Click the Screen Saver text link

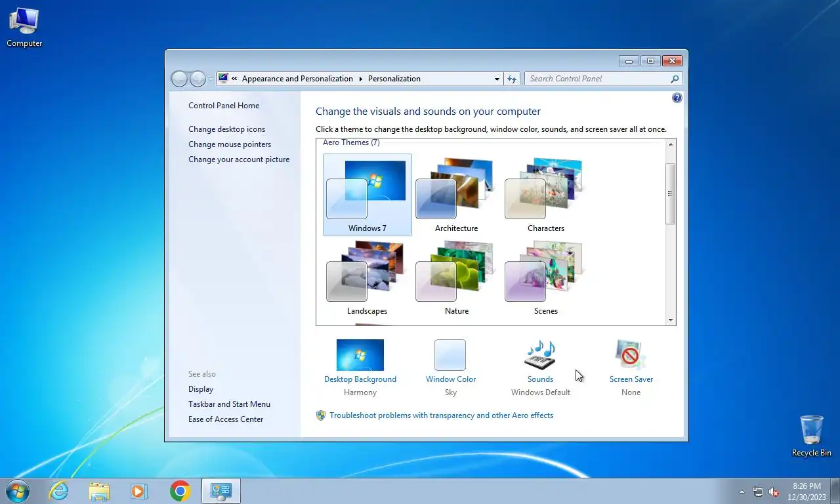631,379
